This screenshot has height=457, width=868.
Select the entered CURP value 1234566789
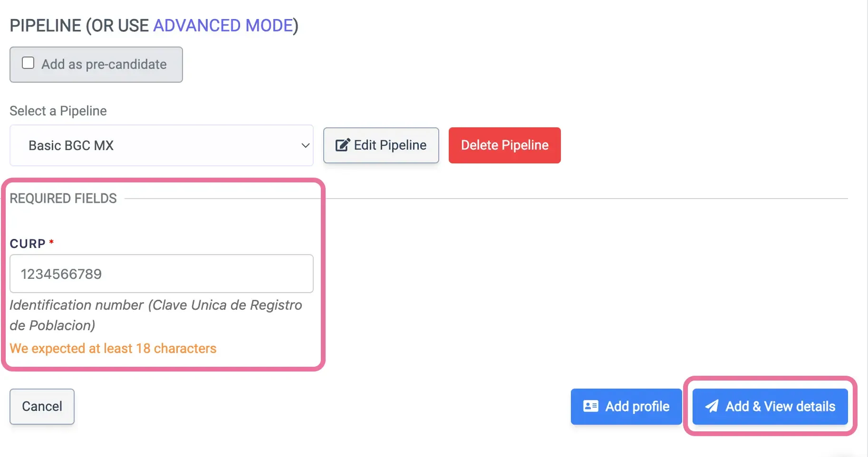pos(61,274)
